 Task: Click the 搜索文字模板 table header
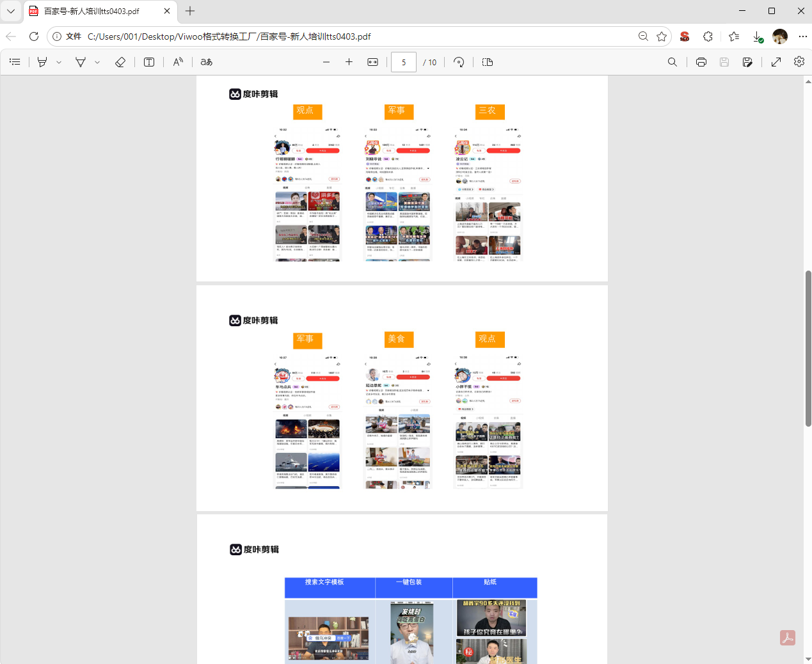coord(330,587)
